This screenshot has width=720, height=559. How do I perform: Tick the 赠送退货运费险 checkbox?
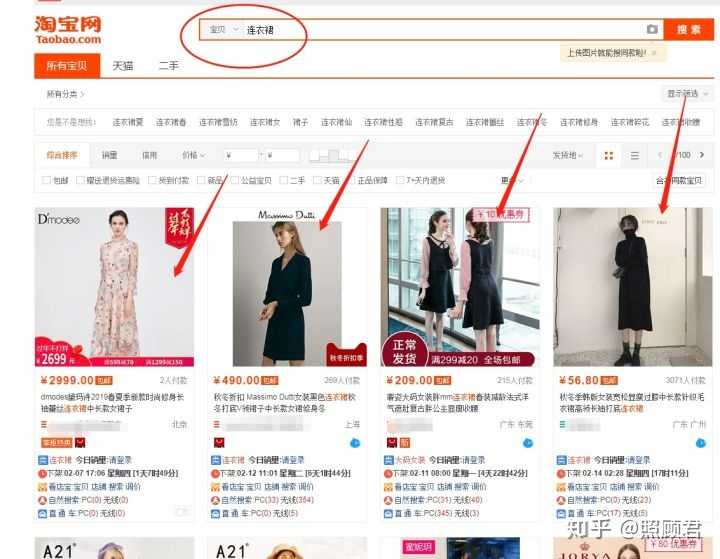pos(80,180)
